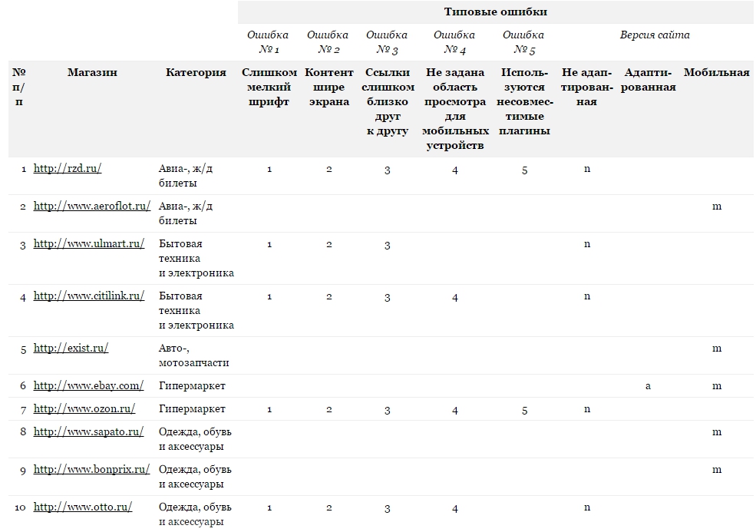The width and height of the screenshot is (756, 532).
Task: Click the Мобильная column header
Action: click(x=717, y=71)
